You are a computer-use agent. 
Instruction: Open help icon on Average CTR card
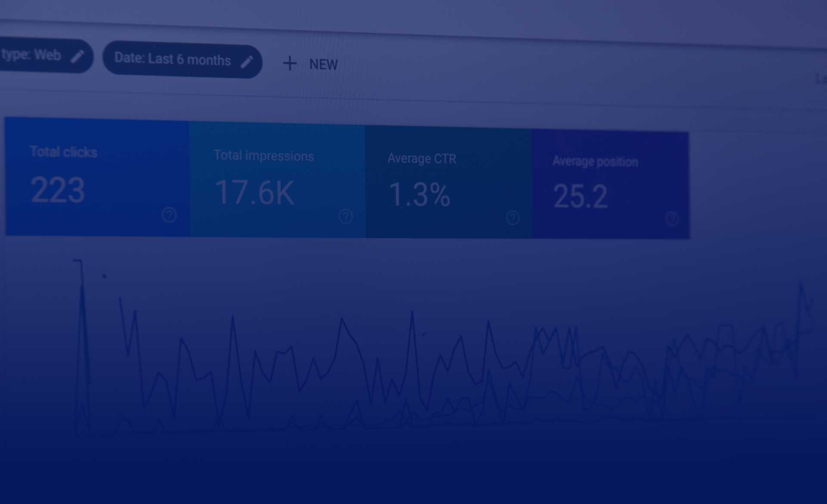[x=513, y=218]
